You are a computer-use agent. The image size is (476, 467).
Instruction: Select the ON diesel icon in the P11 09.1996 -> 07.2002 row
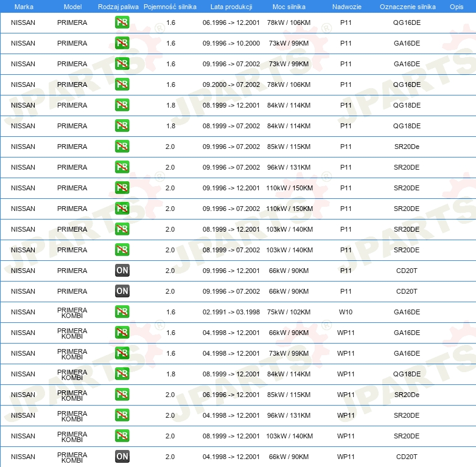click(122, 291)
